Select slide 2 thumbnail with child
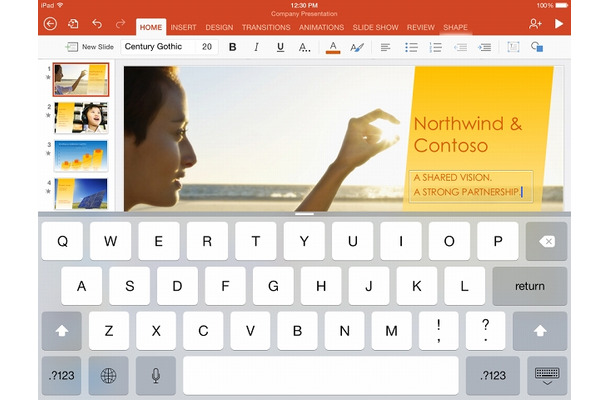Screen dimensions: 610x400 [81, 118]
